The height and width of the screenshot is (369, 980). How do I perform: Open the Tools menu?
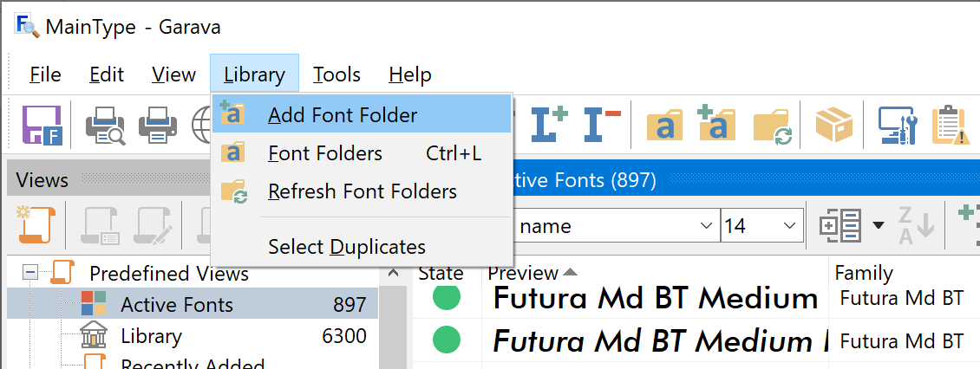coord(336,74)
